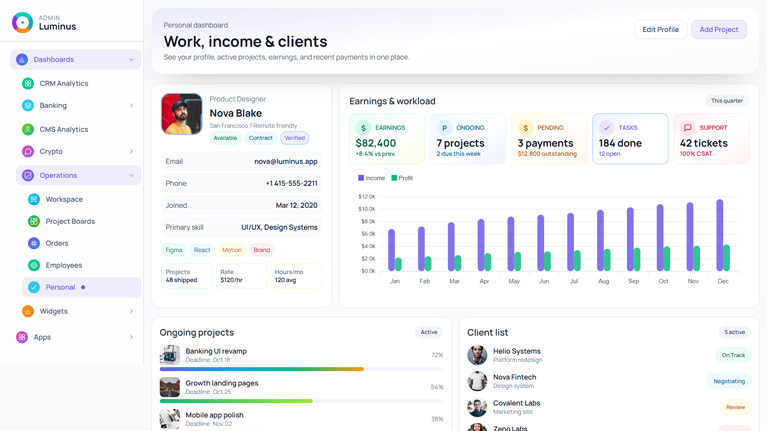Click the Support tickets card icon
Image resolution: width=767 pixels, height=431 pixels.
click(687, 128)
